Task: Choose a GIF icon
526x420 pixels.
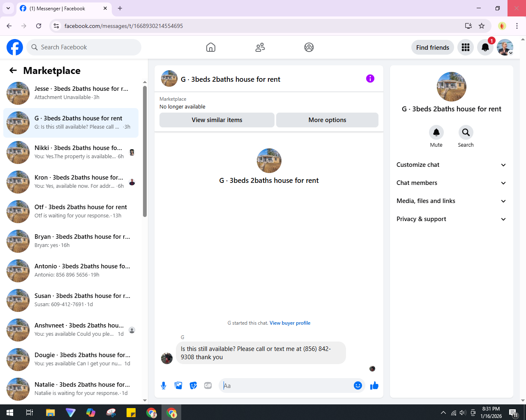Action: (208, 385)
